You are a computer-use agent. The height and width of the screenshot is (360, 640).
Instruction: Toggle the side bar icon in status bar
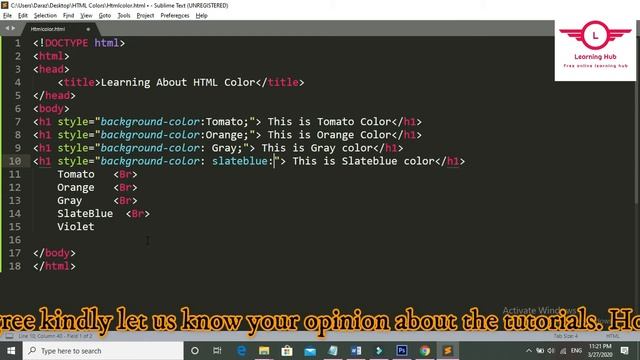point(9,336)
